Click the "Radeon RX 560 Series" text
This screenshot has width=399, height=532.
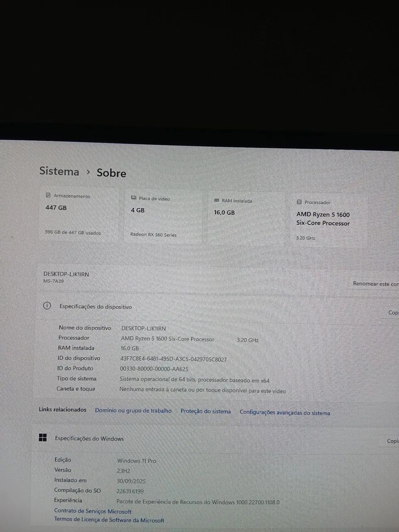point(153,235)
